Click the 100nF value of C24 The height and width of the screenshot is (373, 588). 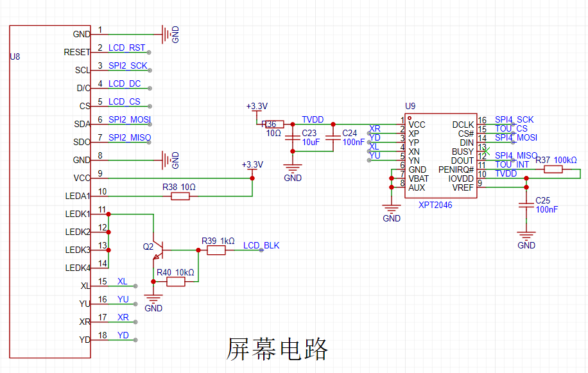[353, 142]
